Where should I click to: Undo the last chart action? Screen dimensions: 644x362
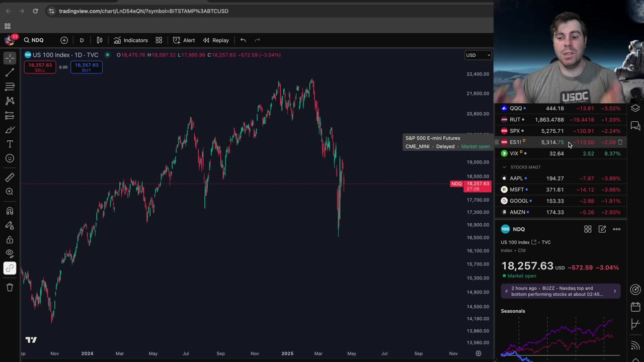(243, 40)
